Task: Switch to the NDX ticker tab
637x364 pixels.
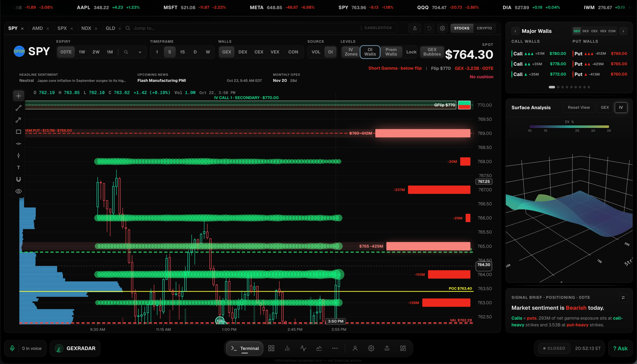Action: [86, 28]
